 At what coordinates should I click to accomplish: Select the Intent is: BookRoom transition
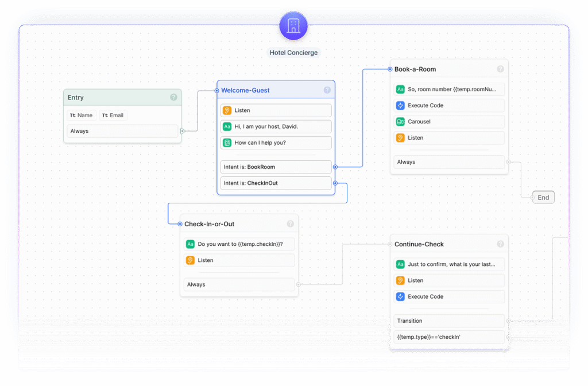pyautogui.click(x=276, y=167)
